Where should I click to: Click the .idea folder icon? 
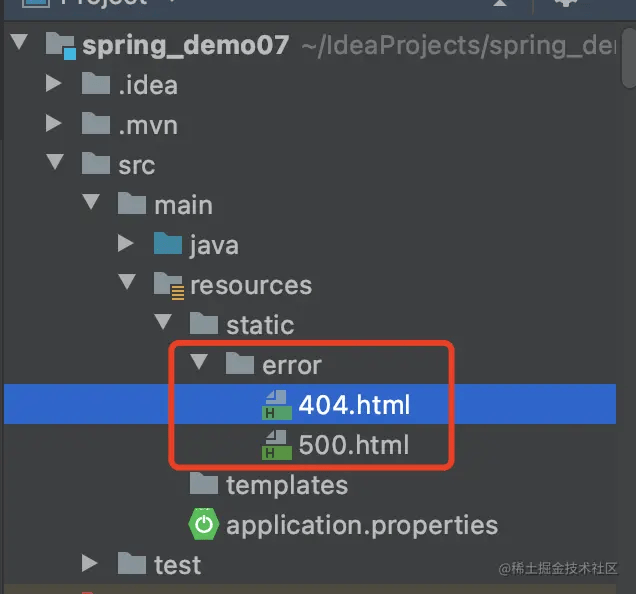pos(96,85)
